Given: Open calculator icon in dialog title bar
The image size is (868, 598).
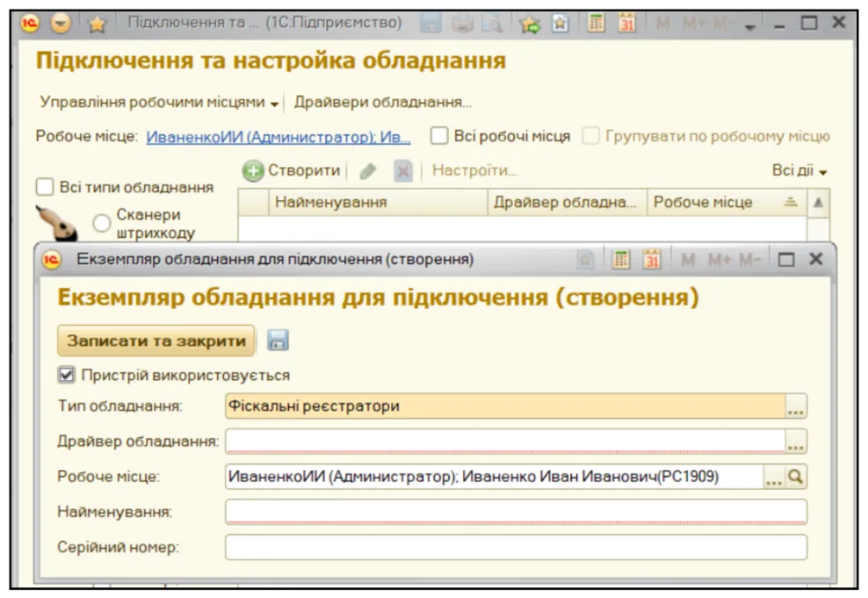Looking at the screenshot, I should [x=621, y=259].
